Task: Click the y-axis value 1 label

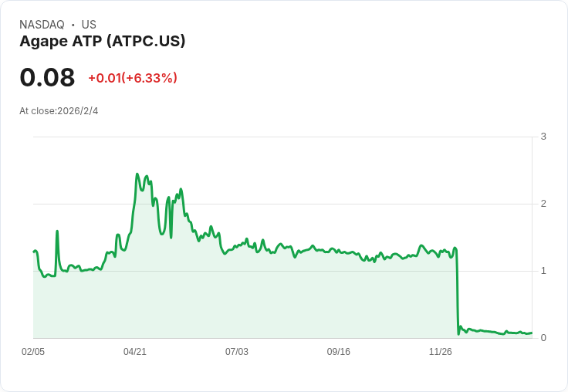Action: [543, 271]
